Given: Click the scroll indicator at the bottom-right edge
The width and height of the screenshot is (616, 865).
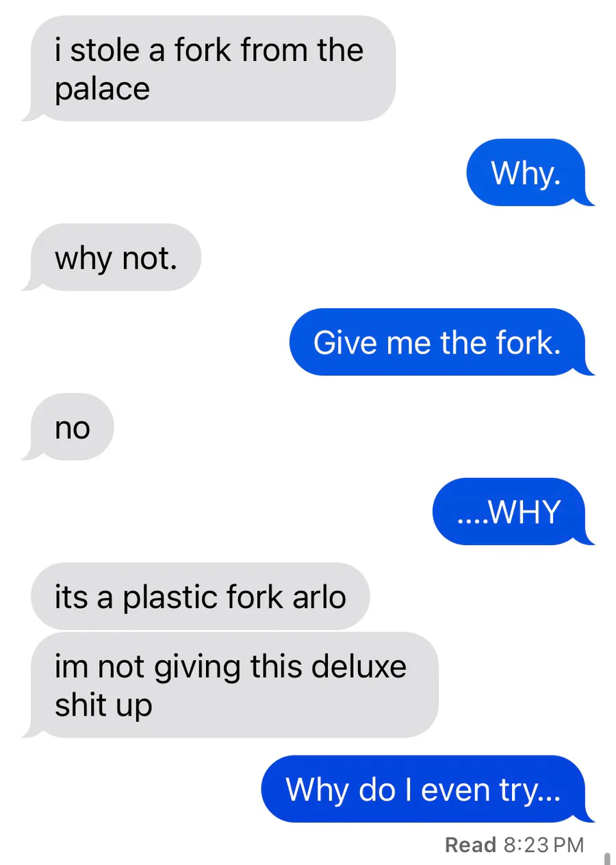Looking at the screenshot, I should pyautogui.click(x=606, y=858).
